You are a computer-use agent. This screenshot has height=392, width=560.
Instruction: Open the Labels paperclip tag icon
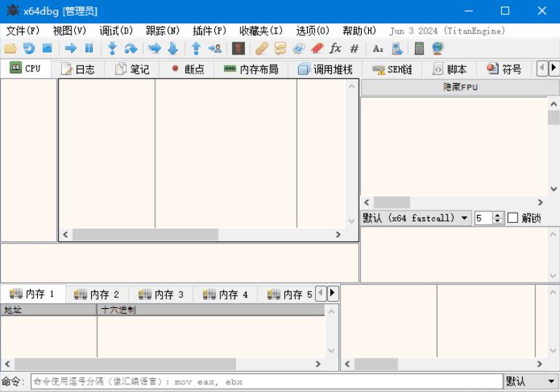click(298, 48)
